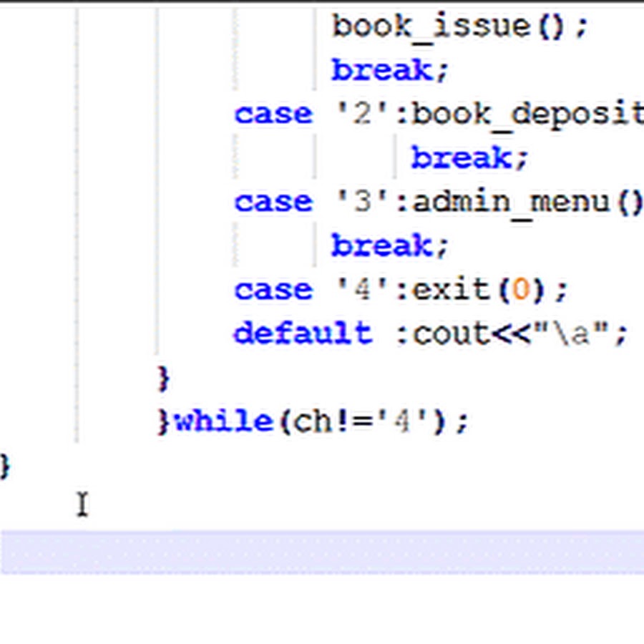This screenshot has height=644, width=644.
Task: Click the case '2' keyword
Action: (273, 114)
